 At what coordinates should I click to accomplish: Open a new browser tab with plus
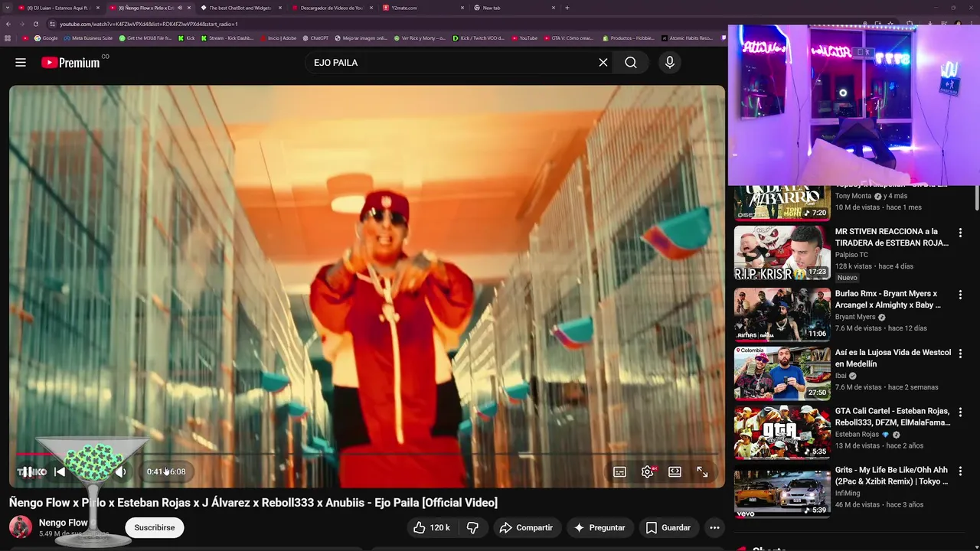pos(567,8)
